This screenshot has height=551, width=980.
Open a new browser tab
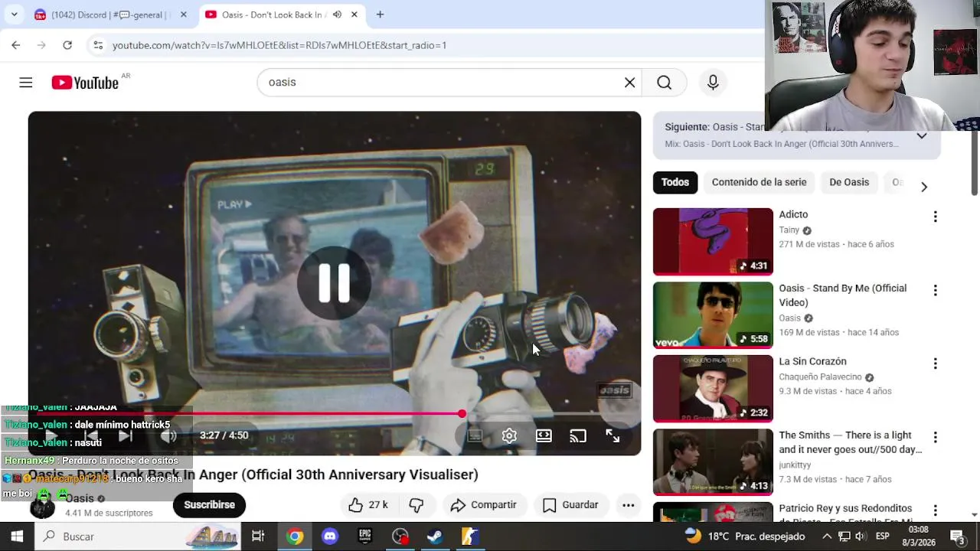point(380,15)
